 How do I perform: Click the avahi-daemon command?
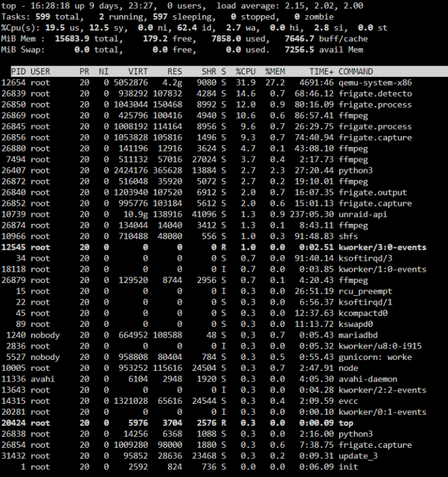point(368,379)
